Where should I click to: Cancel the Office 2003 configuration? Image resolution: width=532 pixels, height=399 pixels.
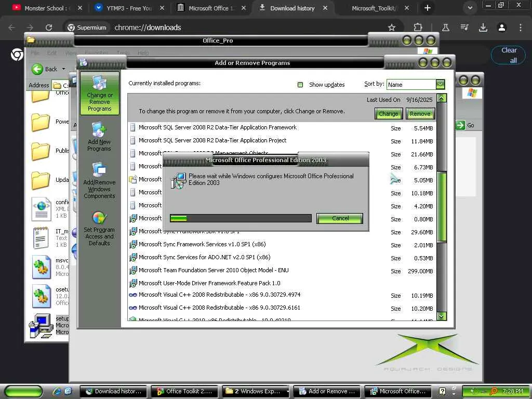[x=340, y=218]
